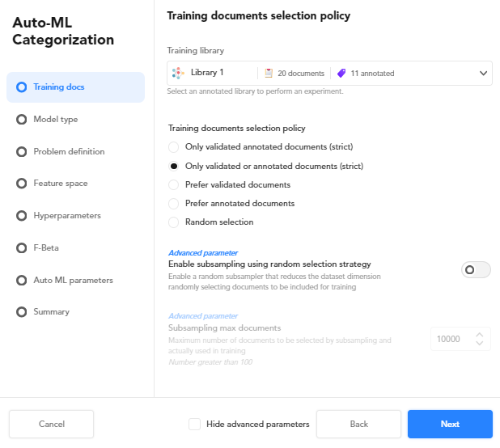
Task: Click the F-Beta step circle icon
Action: tap(21, 247)
